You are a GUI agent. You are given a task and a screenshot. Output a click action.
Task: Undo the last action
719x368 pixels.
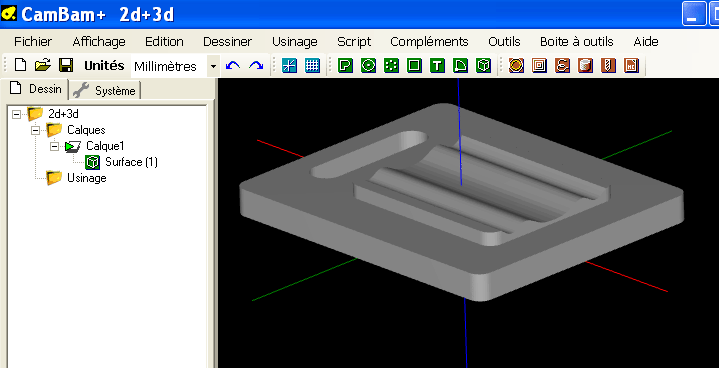pos(233,66)
